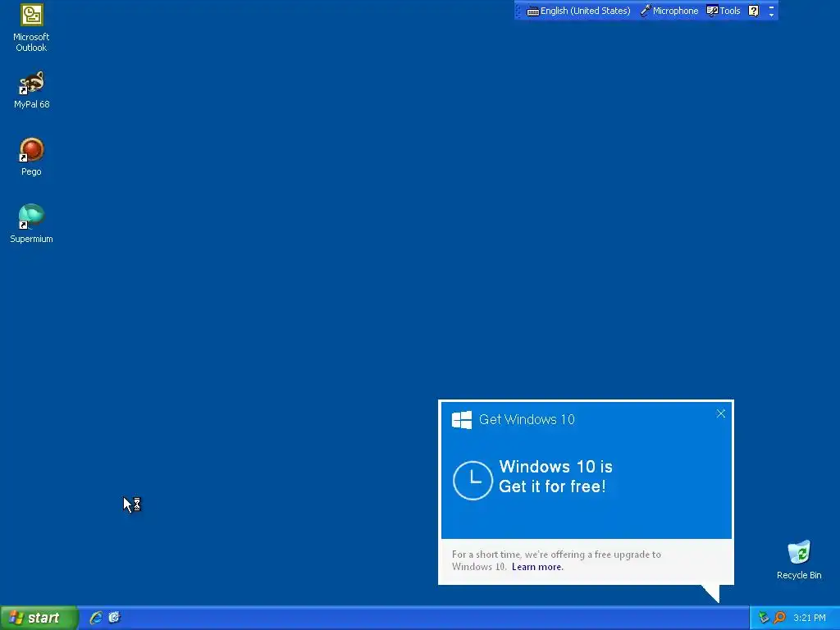
Task: Open language bar Help
Action: coord(753,11)
